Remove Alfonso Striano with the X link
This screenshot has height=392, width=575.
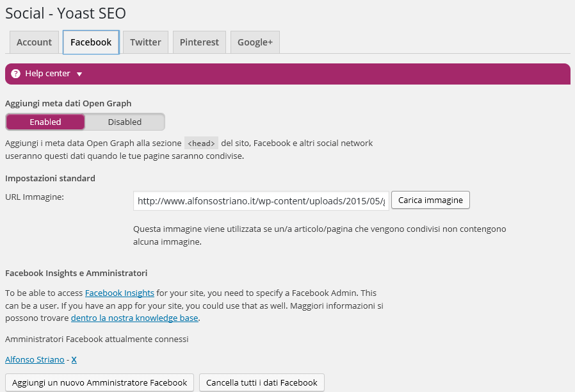tap(74, 360)
